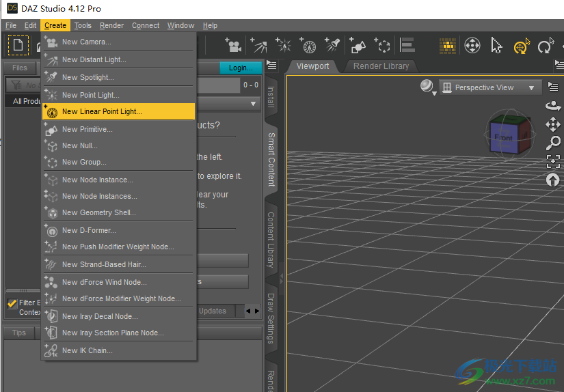The image size is (564, 392).
Task: Open the Draw Settings side tab
Action: point(271,318)
